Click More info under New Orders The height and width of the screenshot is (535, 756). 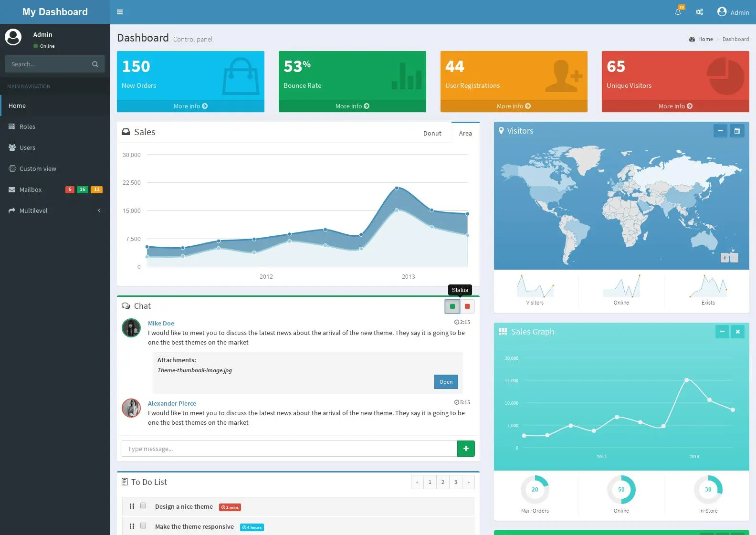pyautogui.click(x=190, y=106)
